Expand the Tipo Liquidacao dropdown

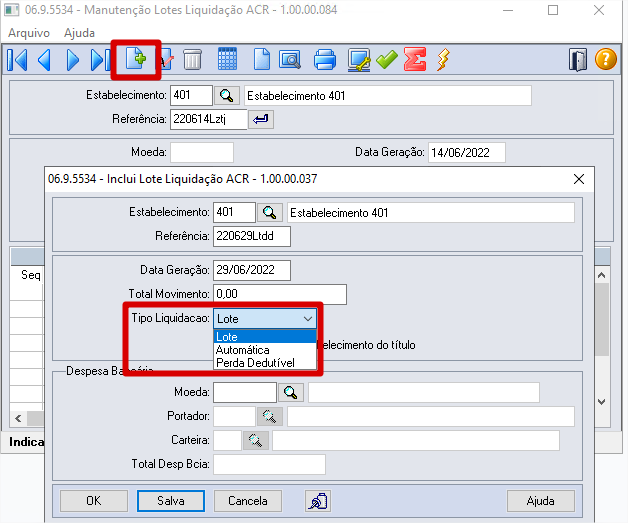(308, 319)
